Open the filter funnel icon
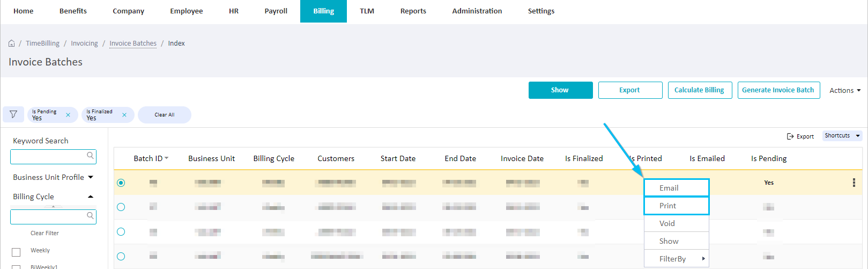Screen dimensions: 868x269 pyautogui.click(x=13, y=114)
